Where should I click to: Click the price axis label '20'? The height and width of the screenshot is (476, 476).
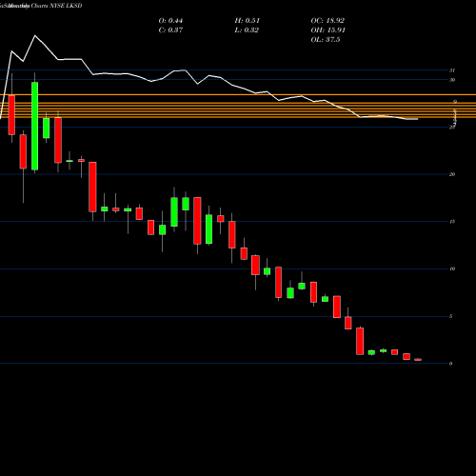(x=452, y=174)
